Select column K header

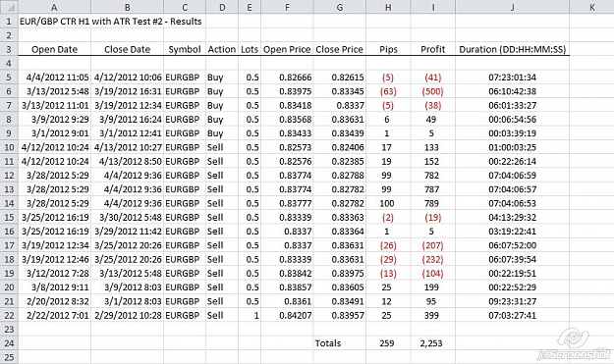[591, 7]
